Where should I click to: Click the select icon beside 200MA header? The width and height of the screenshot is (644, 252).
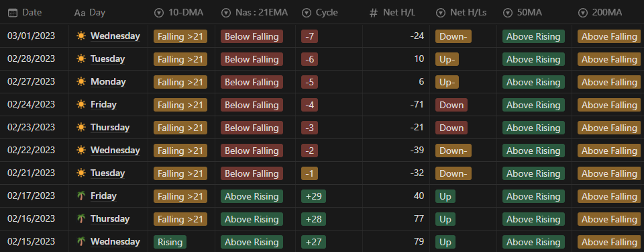[x=583, y=13]
